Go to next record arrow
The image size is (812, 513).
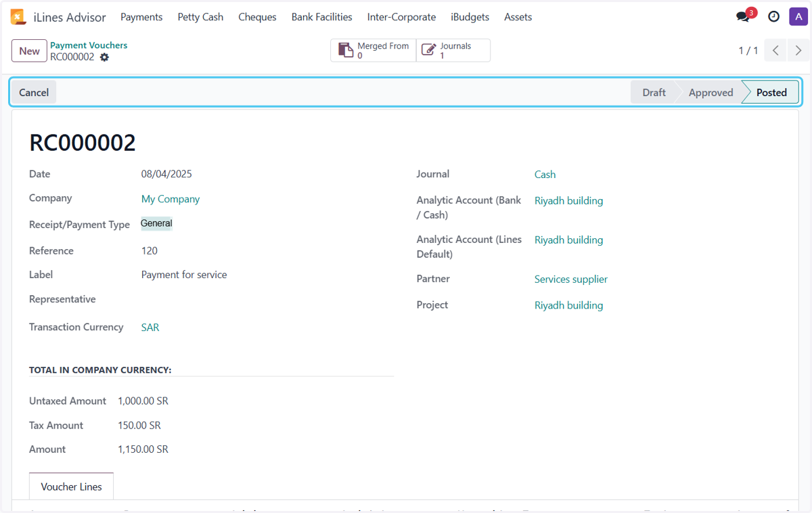pyautogui.click(x=798, y=51)
